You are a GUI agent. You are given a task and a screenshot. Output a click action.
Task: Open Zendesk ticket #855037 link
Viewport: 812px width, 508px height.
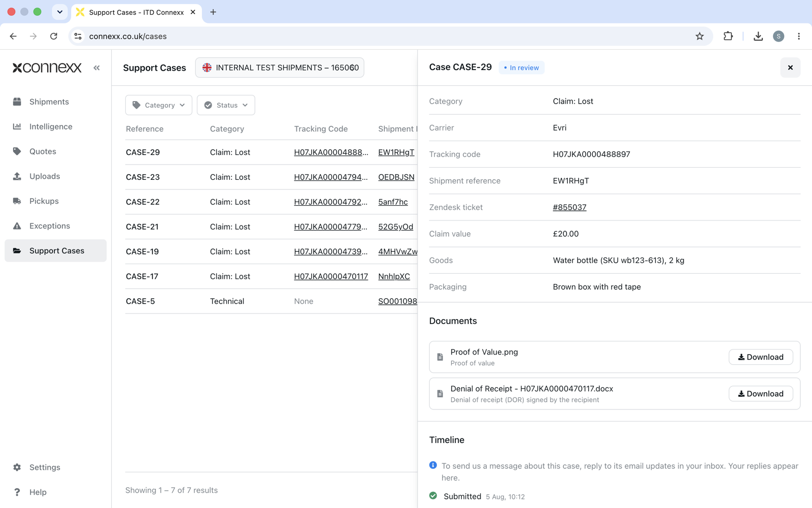[569, 207]
